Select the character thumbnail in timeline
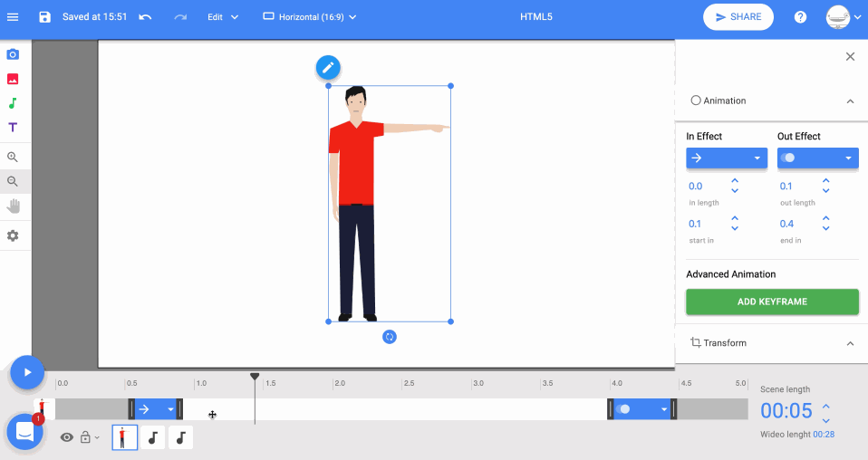 click(x=124, y=437)
